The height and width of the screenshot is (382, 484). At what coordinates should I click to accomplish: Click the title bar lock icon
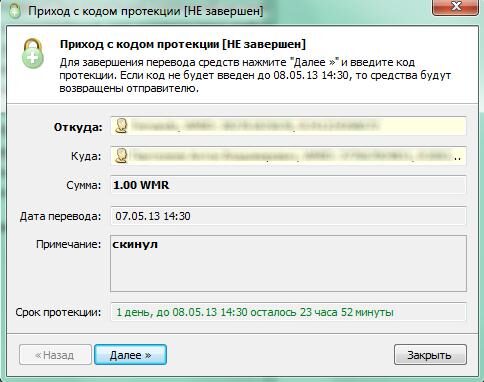click(15, 11)
